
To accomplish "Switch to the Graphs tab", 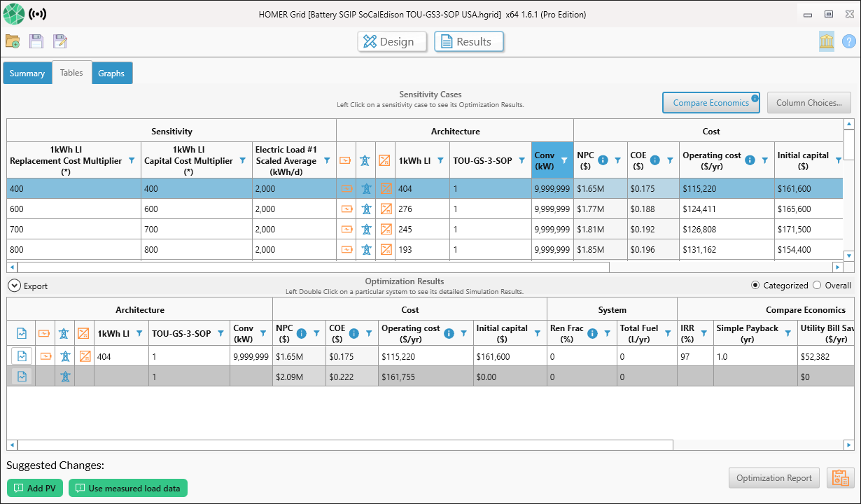I will coord(111,73).
